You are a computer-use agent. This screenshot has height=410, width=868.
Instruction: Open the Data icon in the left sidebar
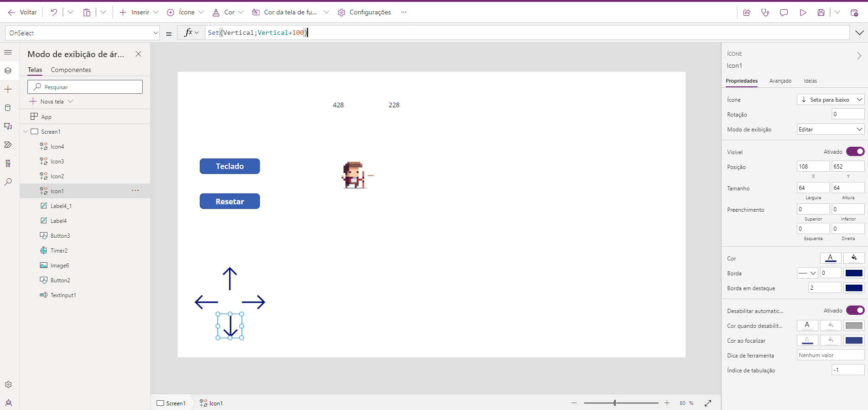(x=8, y=108)
